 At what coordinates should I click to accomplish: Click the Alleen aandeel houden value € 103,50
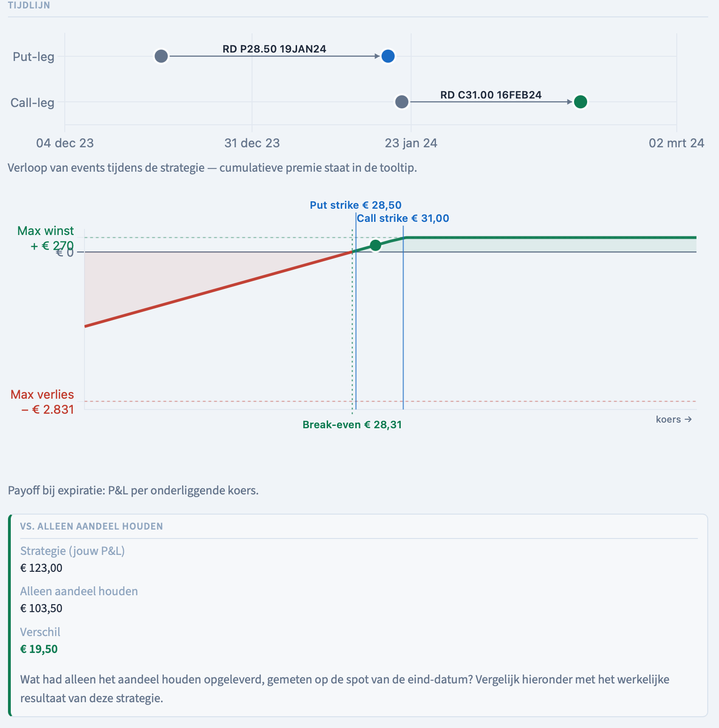point(41,608)
